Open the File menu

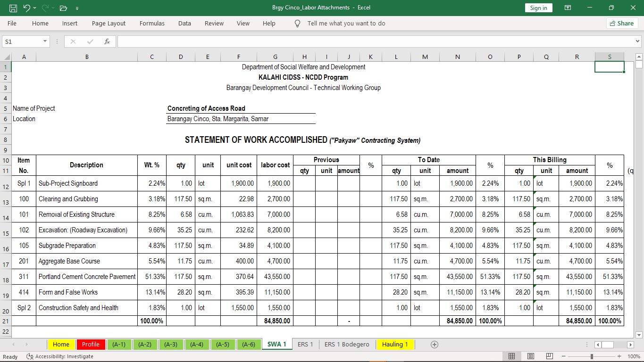[x=12, y=23]
